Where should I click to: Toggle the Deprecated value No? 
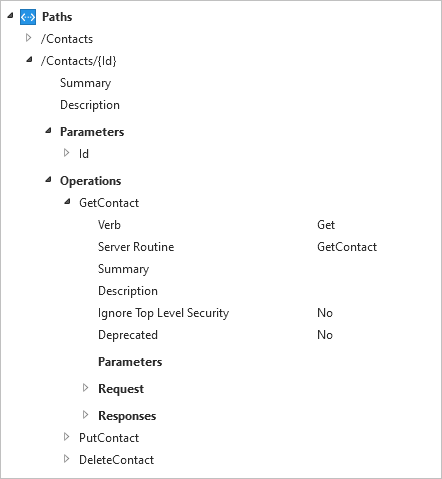(325, 335)
